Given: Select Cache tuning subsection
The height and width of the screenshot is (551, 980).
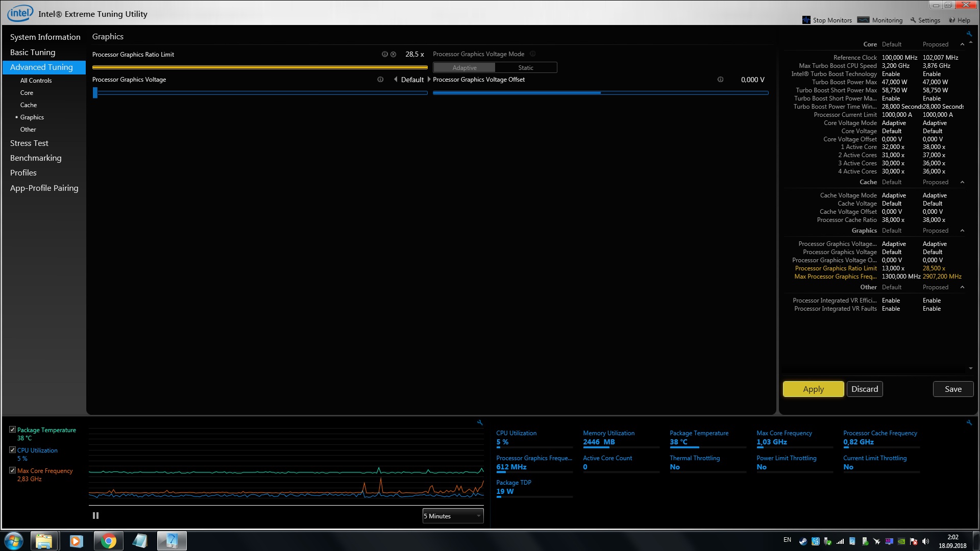Looking at the screenshot, I should pos(29,105).
